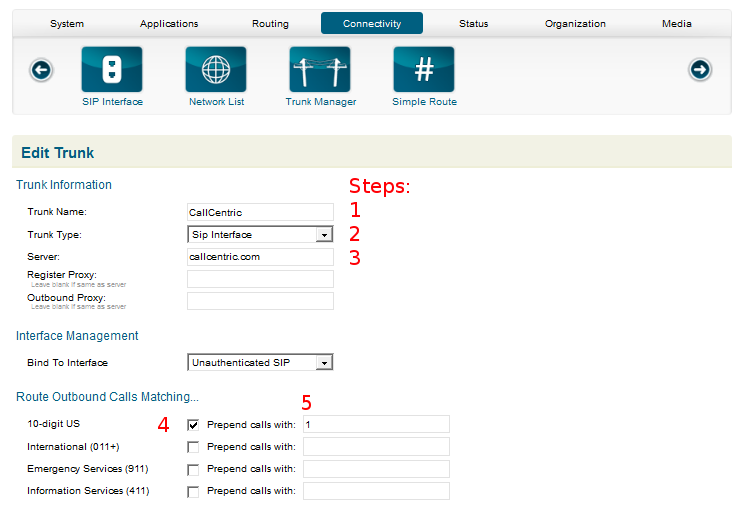This screenshot has width=742, height=514.
Task: Open the Simple Route hash icon
Action: coord(424,70)
